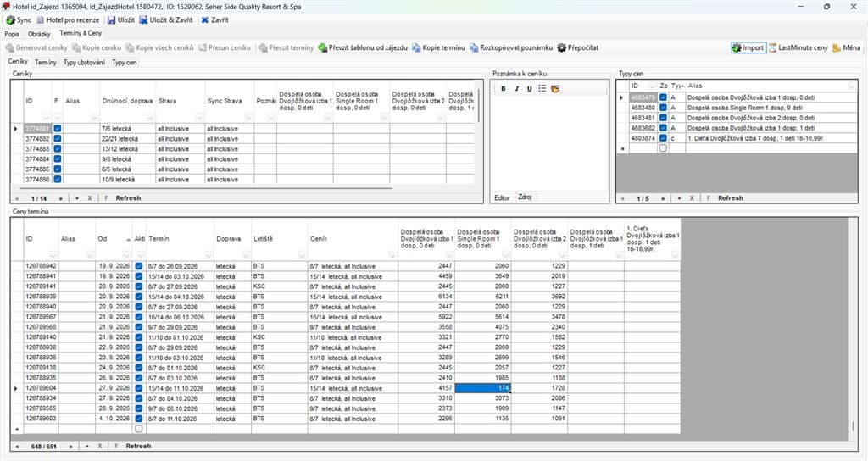The image size is (868, 461).
Task: Refresh the Ceny termínů grid
Action: [138, 446]
